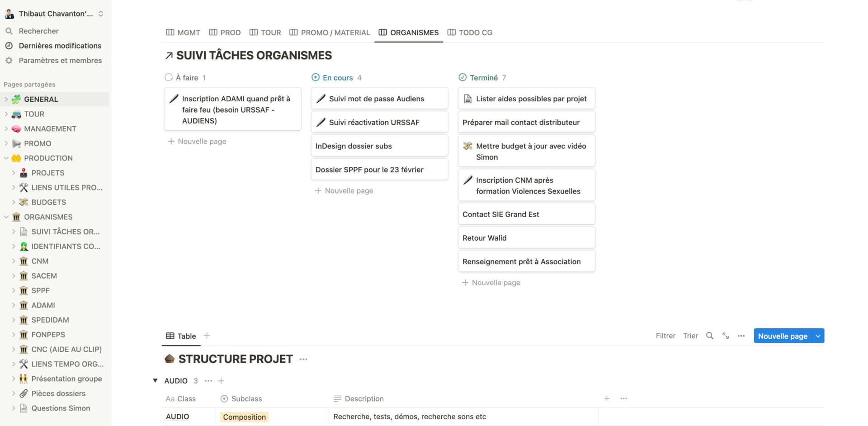Click the three-dot menu beside STRUCTURE PROJET title

[x=303, y=359]
